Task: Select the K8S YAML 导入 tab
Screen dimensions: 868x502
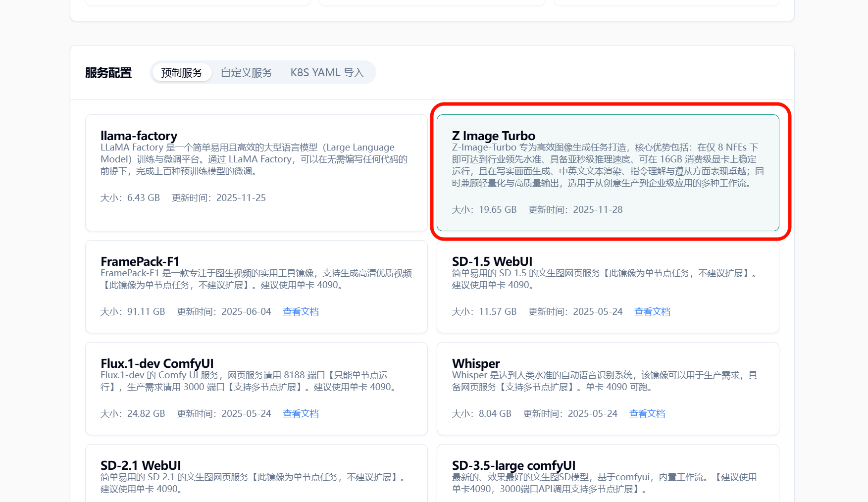Action: 327,73
